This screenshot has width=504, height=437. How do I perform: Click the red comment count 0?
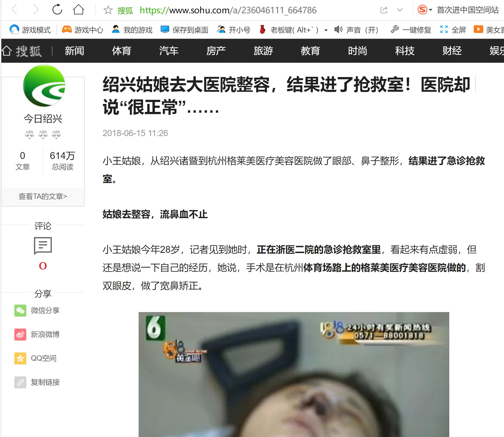[x=43, y=266]
